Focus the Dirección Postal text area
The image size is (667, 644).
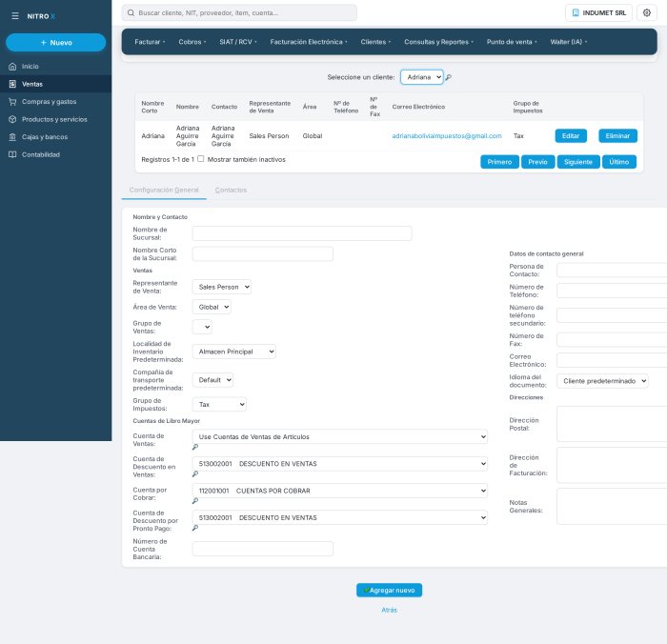pyautogui.click(x=612, y=424)
